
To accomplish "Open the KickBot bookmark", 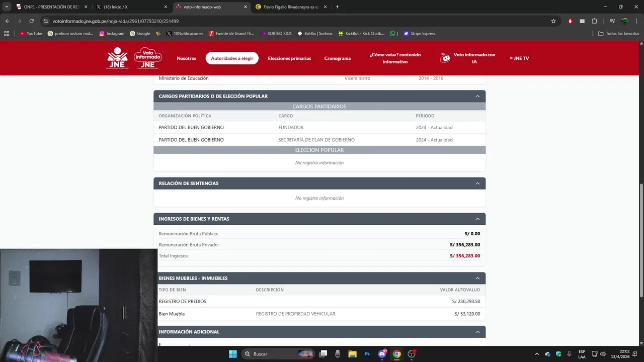I will (361, 33).
